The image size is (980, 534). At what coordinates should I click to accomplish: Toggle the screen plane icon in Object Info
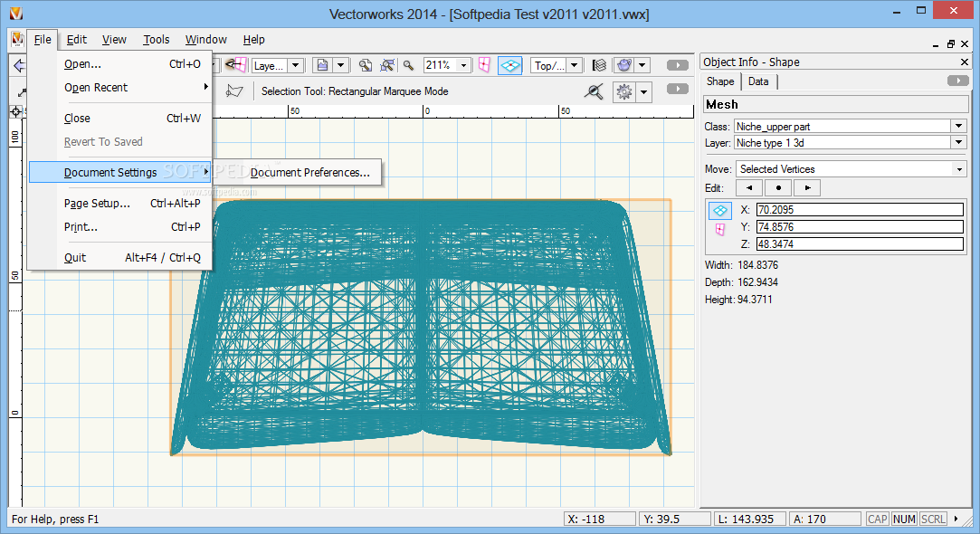(720, 211)
